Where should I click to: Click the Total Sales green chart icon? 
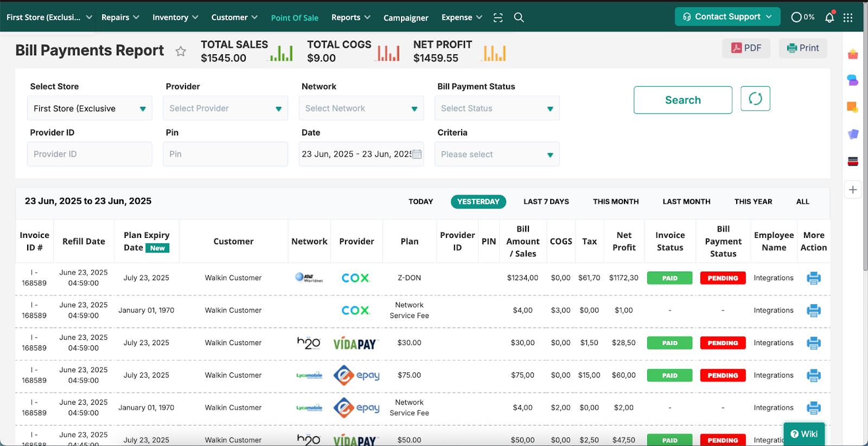281,53
